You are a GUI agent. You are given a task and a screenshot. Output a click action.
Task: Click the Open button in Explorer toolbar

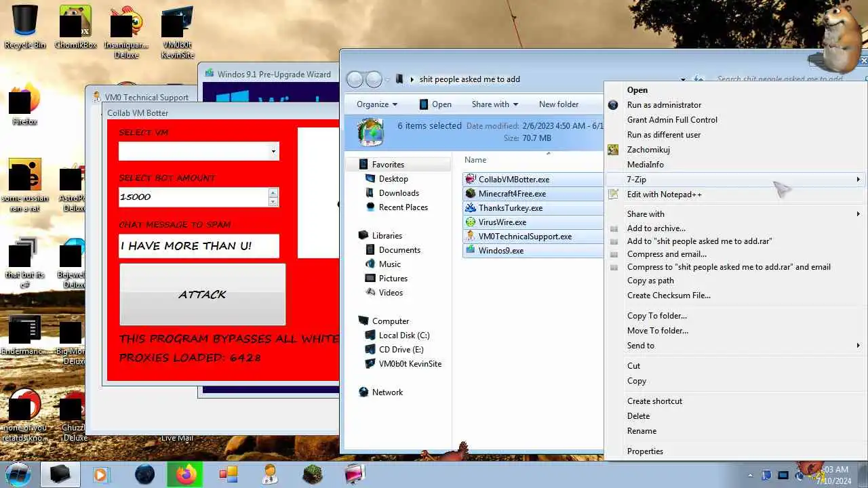435,104
